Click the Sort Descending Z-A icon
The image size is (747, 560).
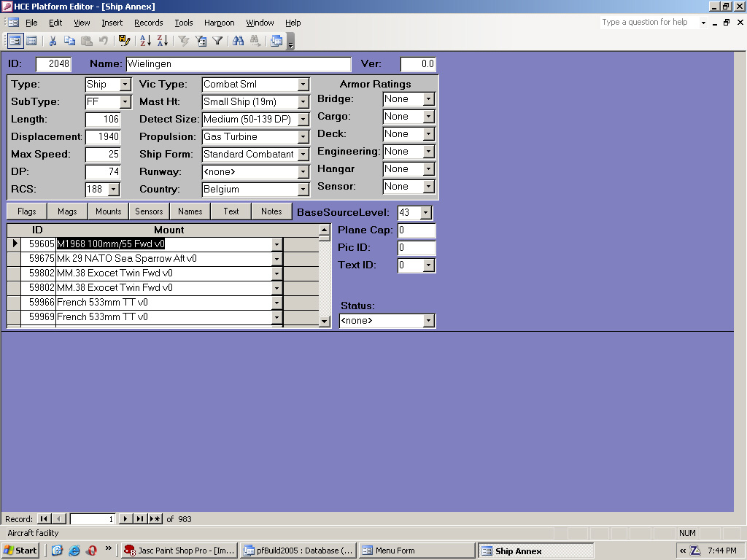point(162,41)
